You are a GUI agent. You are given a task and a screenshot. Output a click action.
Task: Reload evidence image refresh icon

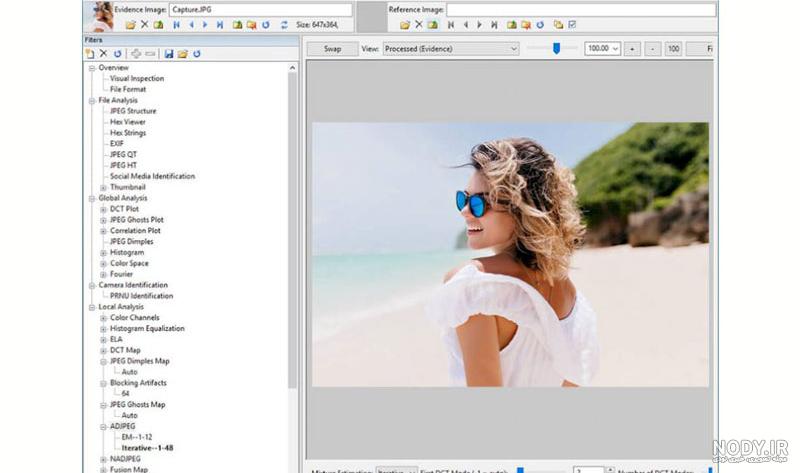[266, 24]
